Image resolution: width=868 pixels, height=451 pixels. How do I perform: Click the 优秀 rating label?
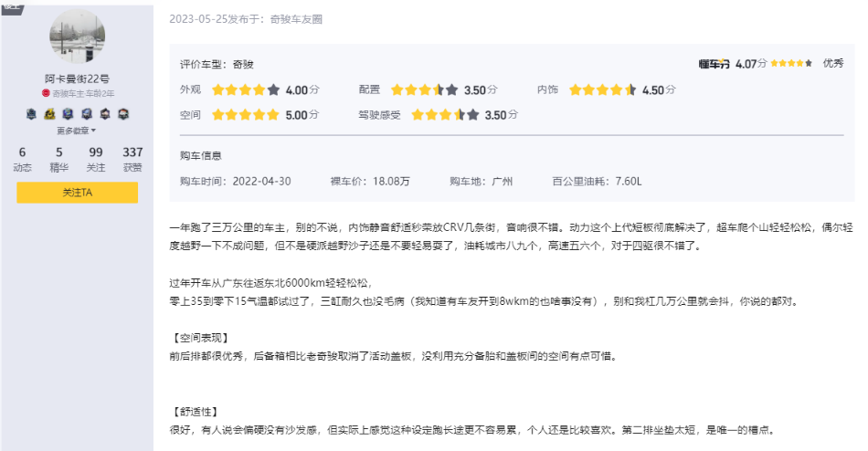click(833, 63)
